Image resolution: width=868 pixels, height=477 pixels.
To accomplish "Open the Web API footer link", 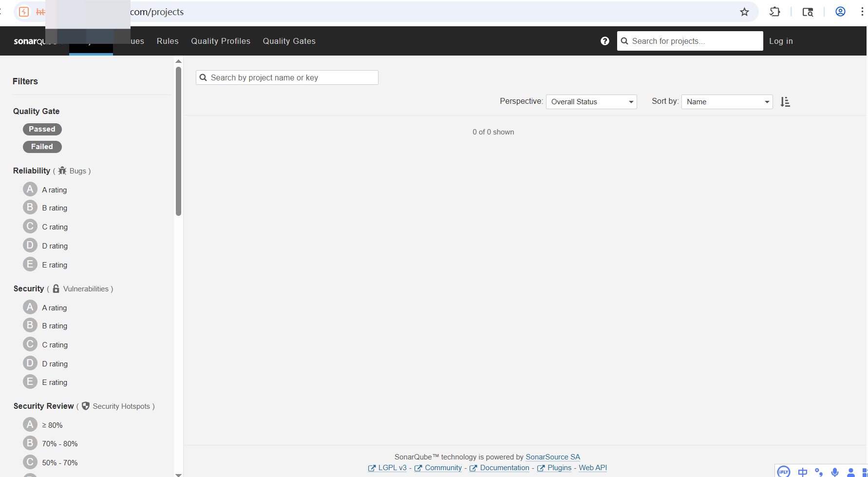I will [x=593, y=468].
